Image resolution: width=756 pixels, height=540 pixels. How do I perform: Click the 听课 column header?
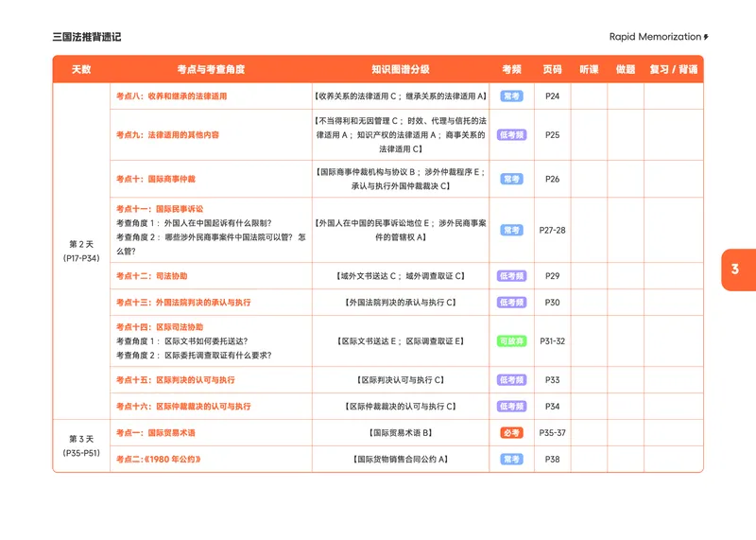tap(589, 69)
